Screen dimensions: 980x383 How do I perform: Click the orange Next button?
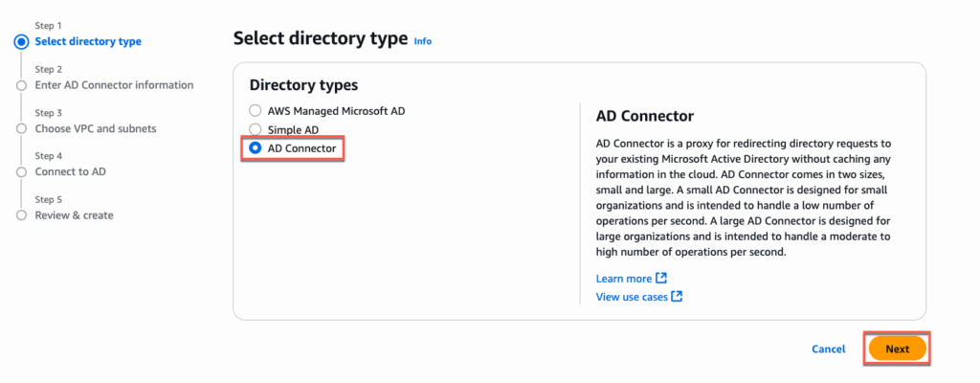tap(897, 349)
